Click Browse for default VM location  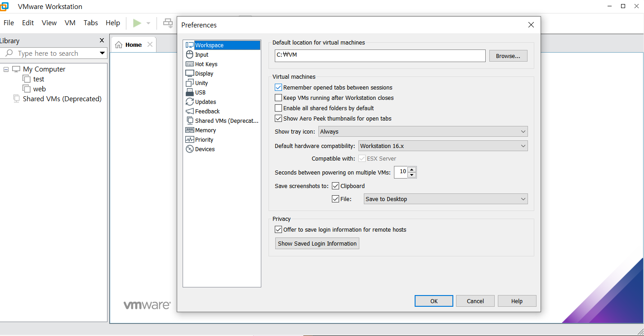[508, 56]
